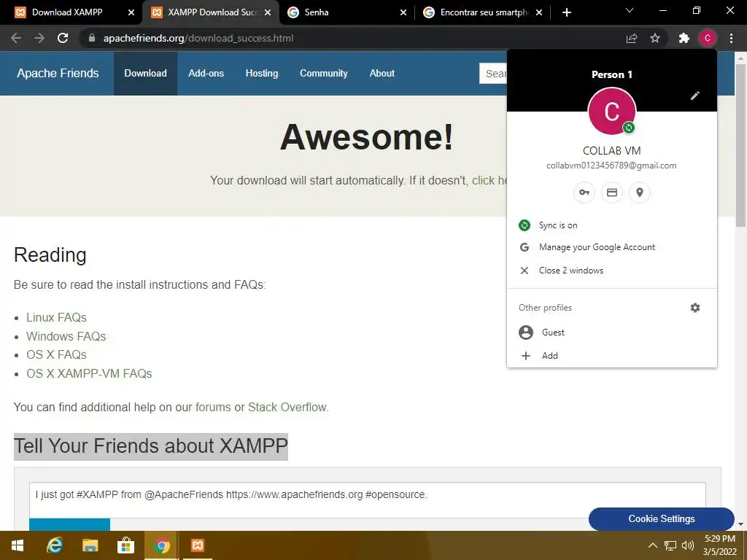Share this page icon
Image resolution: width=747 pixels, height=560 pixels.
point(632,38)
